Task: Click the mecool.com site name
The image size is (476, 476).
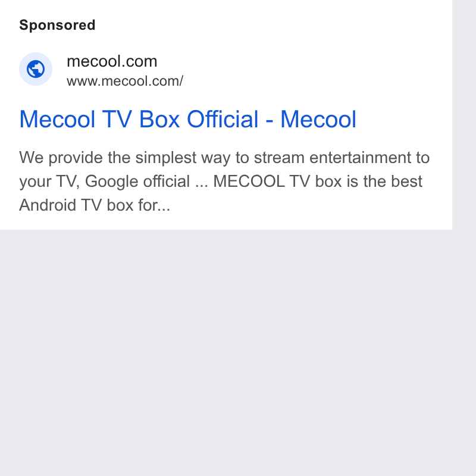Action: tap(112, 61)
